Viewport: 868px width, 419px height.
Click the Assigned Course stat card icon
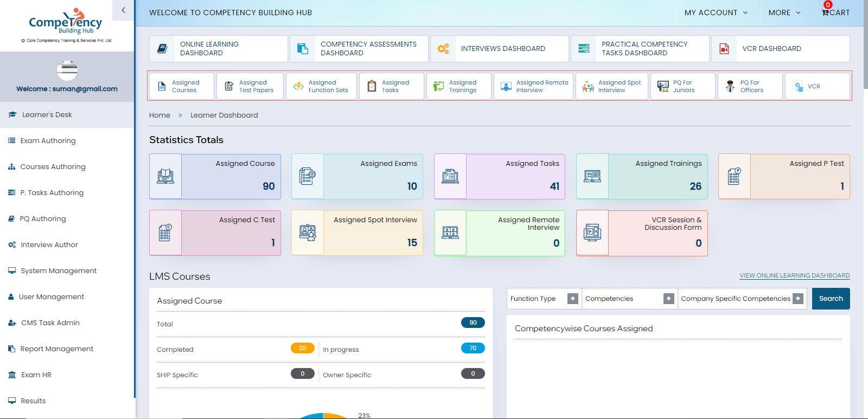tap(165, 176)
